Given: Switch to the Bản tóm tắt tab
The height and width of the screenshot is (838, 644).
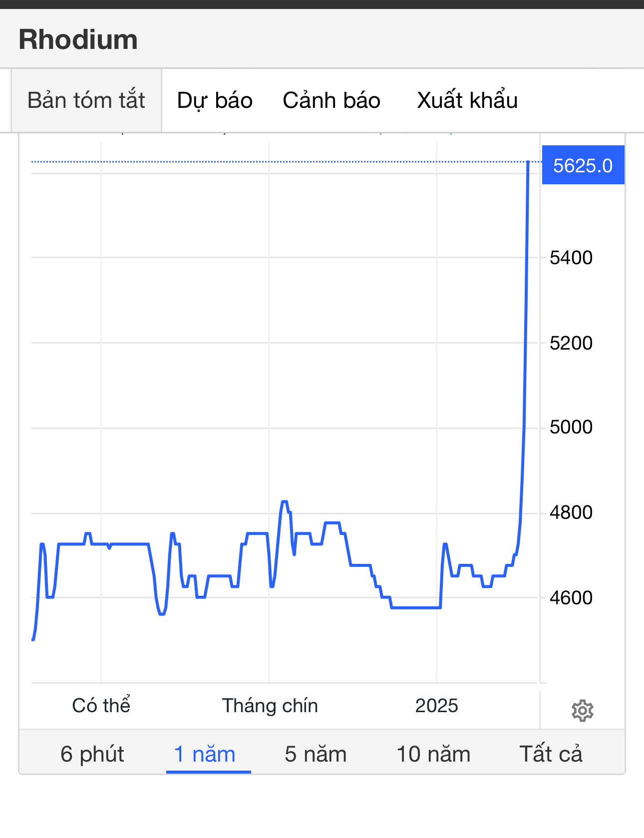Looking at the screenshot, I should click(x=86, y=100).
